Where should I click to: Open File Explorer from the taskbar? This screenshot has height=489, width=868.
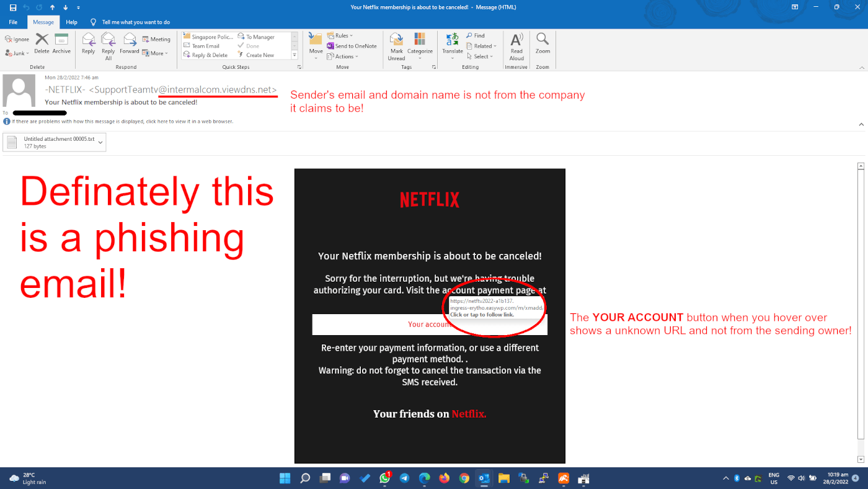504,478
